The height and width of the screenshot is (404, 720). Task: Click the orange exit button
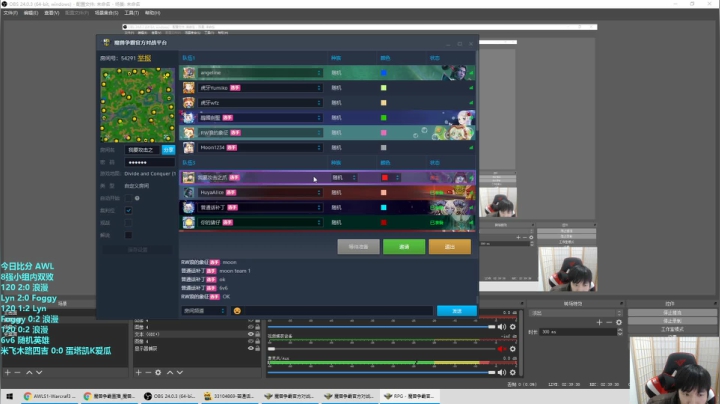click(450, 247)
